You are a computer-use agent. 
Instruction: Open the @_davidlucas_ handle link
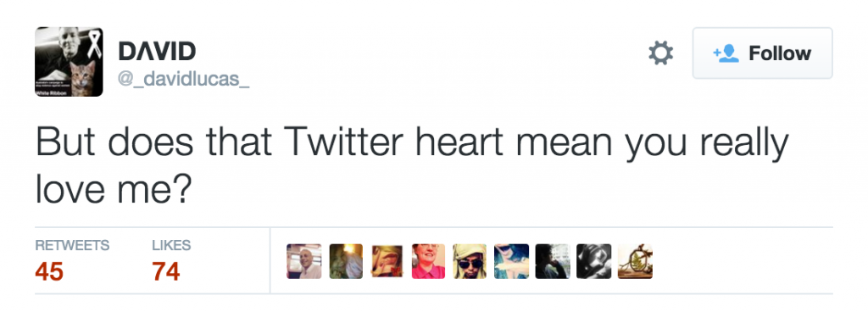tap(183, 80)
